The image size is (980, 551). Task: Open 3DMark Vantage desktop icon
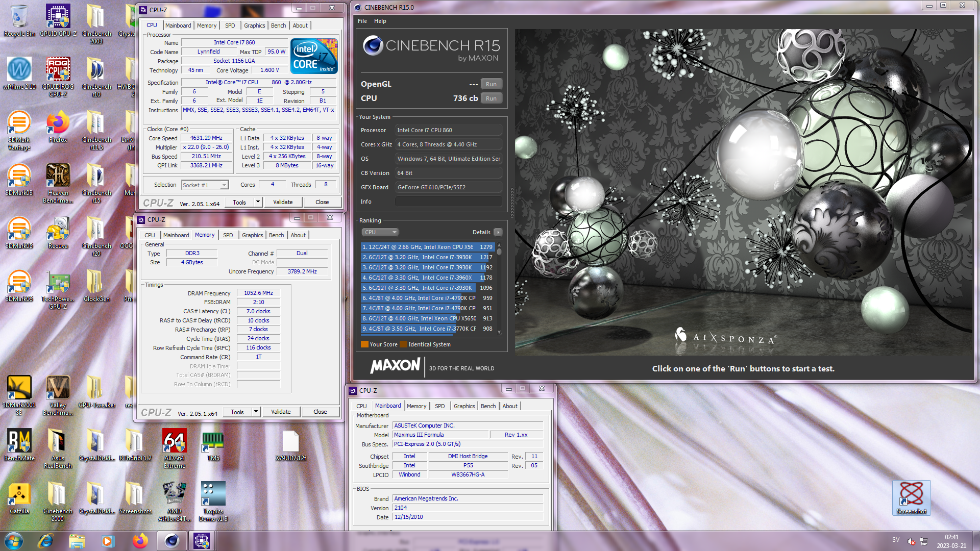19,131
